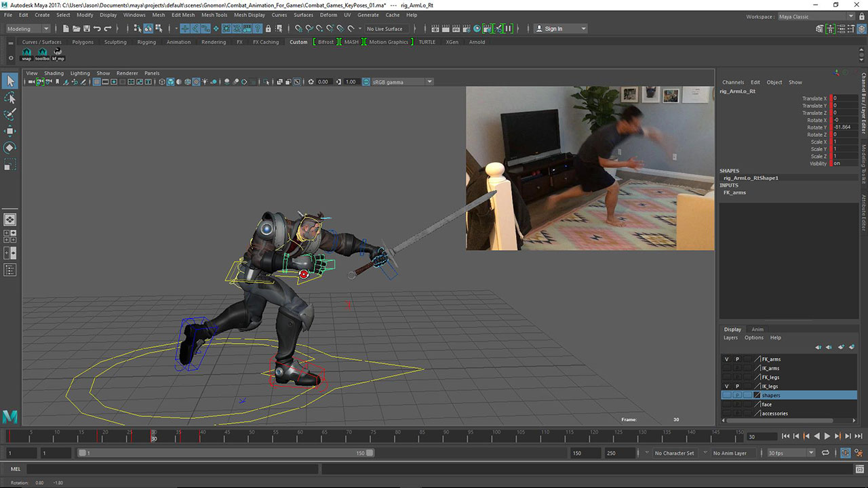
Task: Click the snap shelf button
Action: point(26,54)
